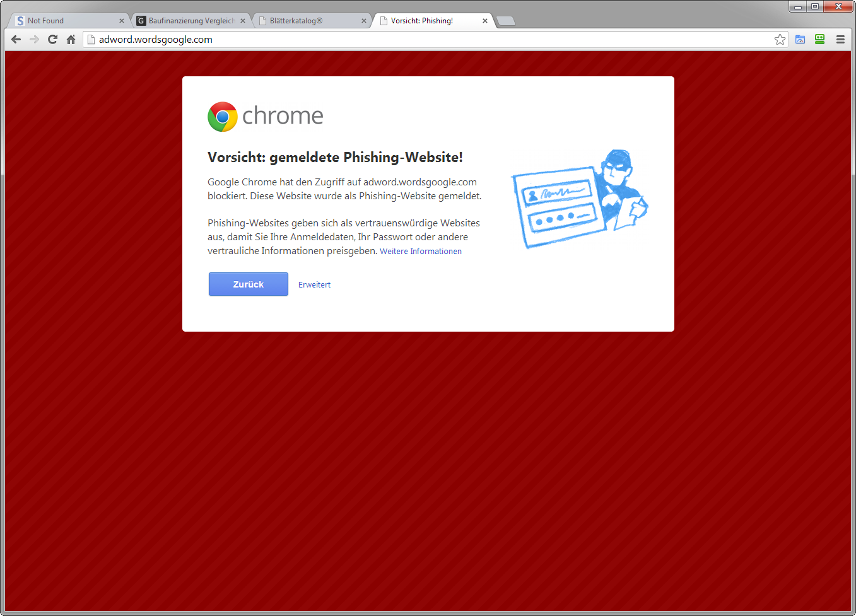Click the phishing thief illustration
Viewport: 856px width, 616px height.
580,199
